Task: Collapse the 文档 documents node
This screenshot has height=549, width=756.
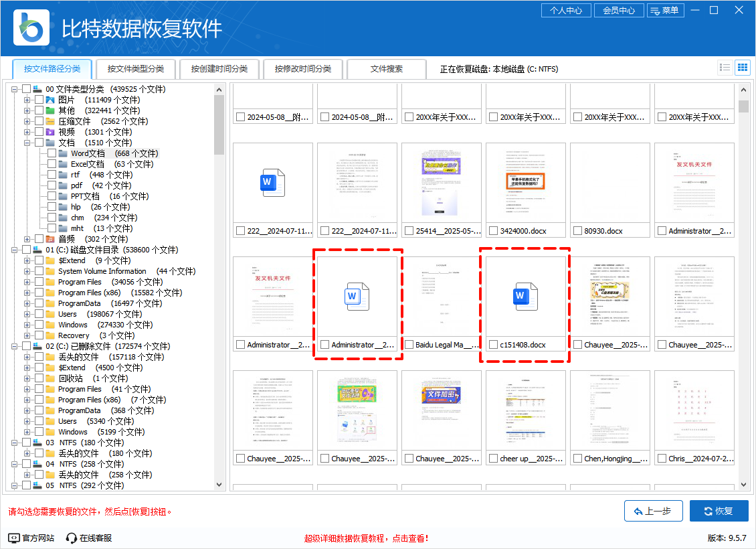Action: coord(27,143)
